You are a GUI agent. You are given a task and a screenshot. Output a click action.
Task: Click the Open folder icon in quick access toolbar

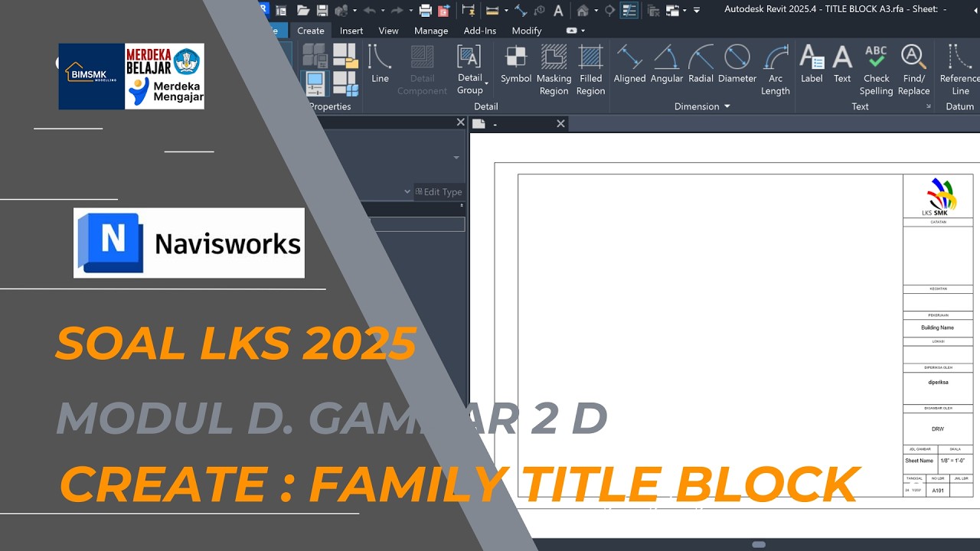coord(303,10)
